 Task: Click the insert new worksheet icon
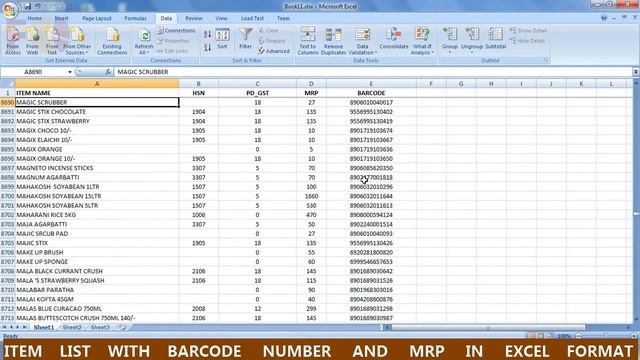[x=122, y=327]
